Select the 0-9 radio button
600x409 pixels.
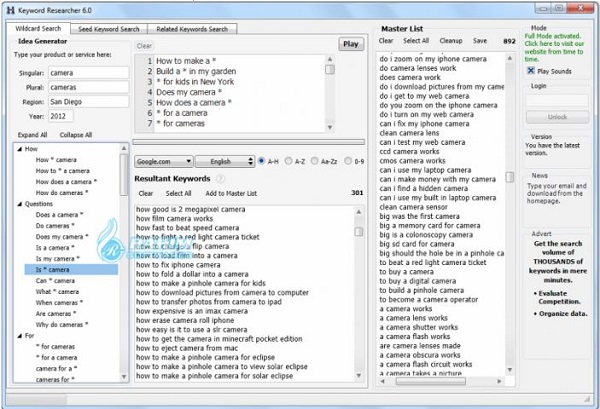(x=348, y=161)
